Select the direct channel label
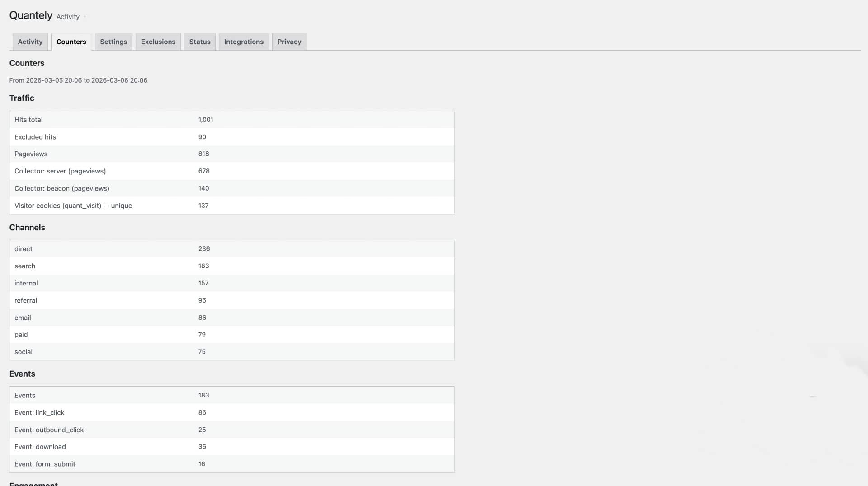The width and height of the screenshot is (868, 486). coord(24,249)
